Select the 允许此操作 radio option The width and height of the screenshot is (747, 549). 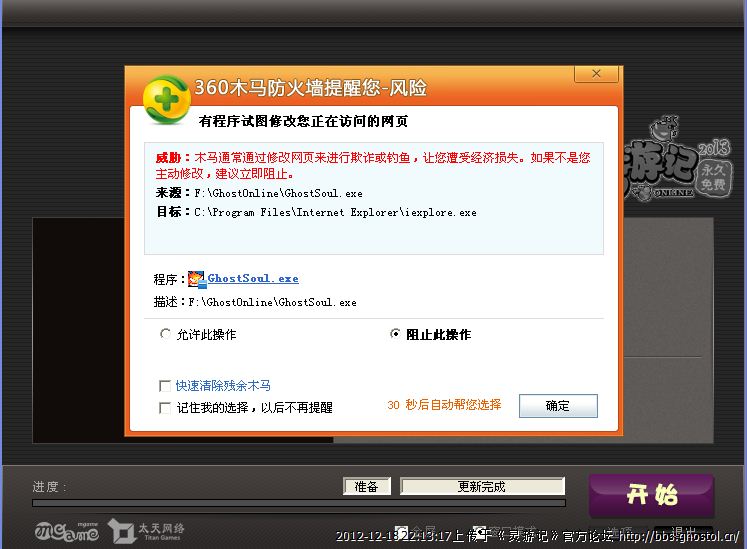(166, 335)
